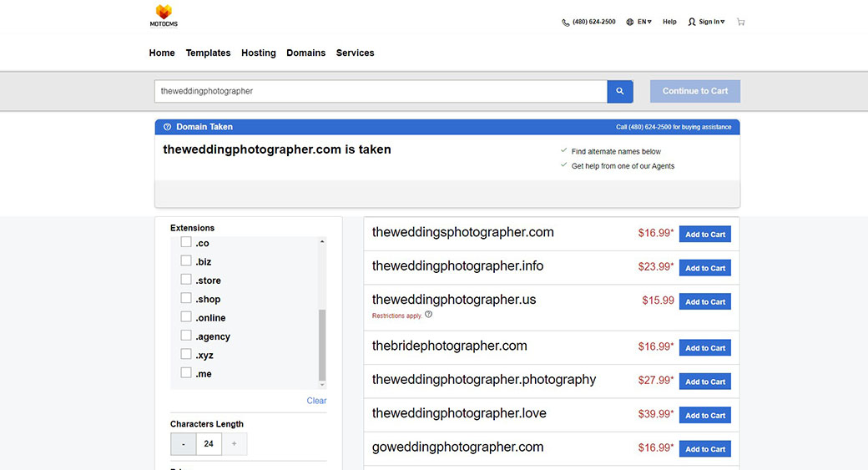Open the Templates menu item
The height and width of the screenshot is (470, 868).
pos(208,53)
